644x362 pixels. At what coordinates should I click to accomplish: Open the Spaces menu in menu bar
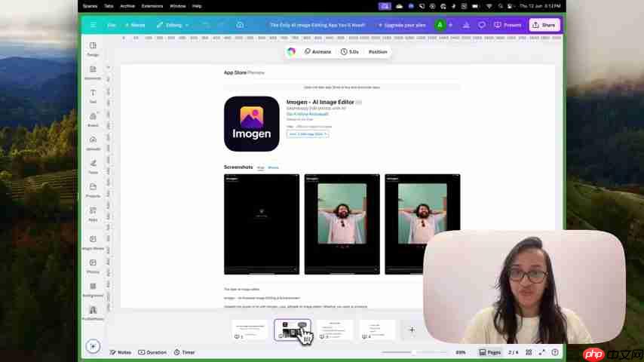point(90,6)
